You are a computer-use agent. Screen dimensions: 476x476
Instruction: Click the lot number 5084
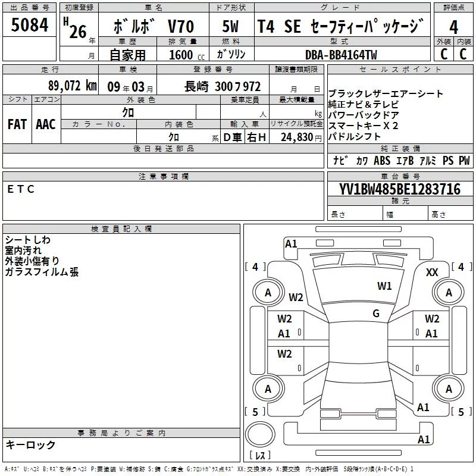[x=29, y=25]
